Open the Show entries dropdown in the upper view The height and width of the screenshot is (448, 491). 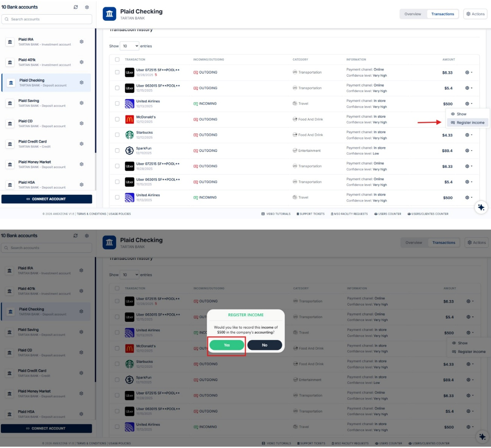pyautogui.click(x=129, y=46)
